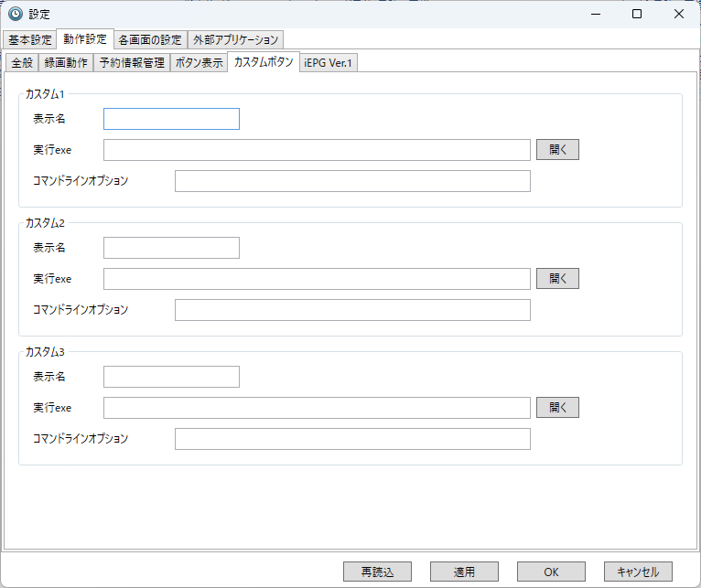
Task: Focus カスタム2 コマンドラインオプション field
Action: 352,310
